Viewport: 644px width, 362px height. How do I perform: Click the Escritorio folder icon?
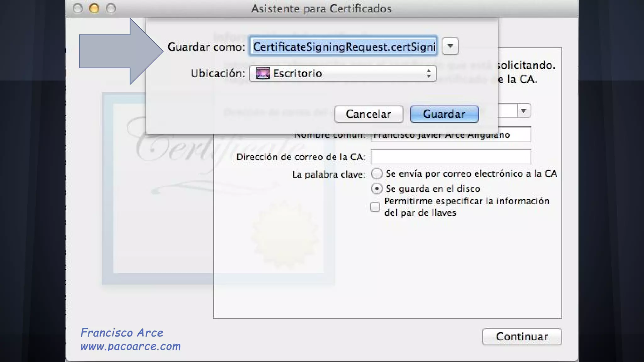click(x=263, y=74)
